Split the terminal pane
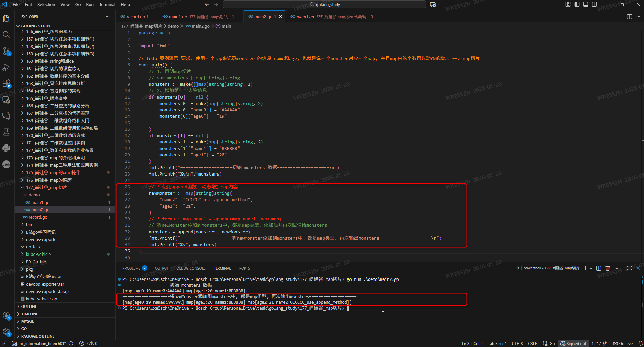This screenshot has height=347, width=644. [599, 268]
